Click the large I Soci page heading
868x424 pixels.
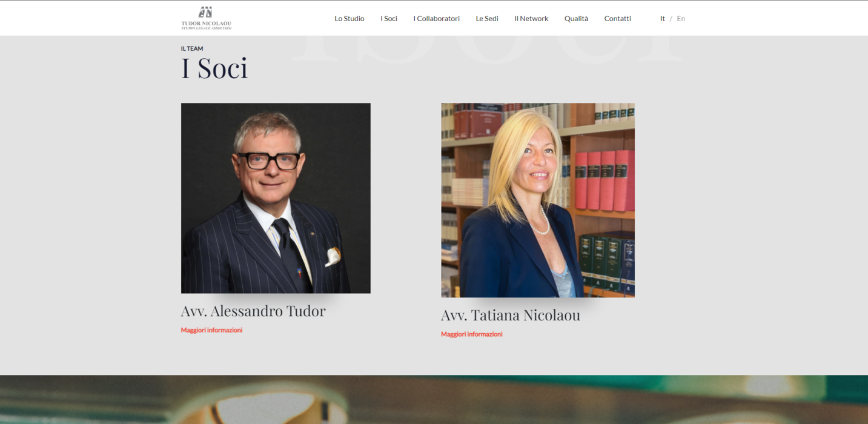pos(214,68)
